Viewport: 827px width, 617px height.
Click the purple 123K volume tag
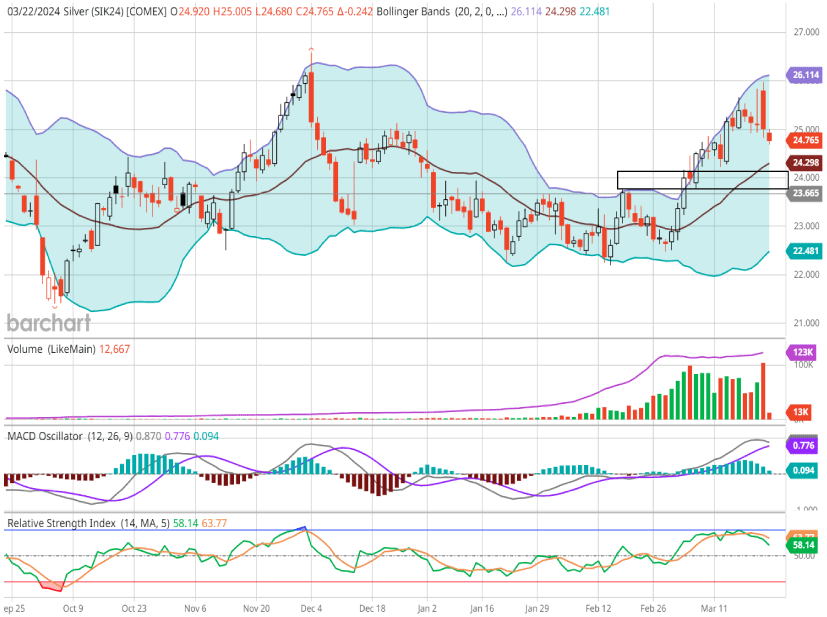pyautogui.click(x=805, y=353)
